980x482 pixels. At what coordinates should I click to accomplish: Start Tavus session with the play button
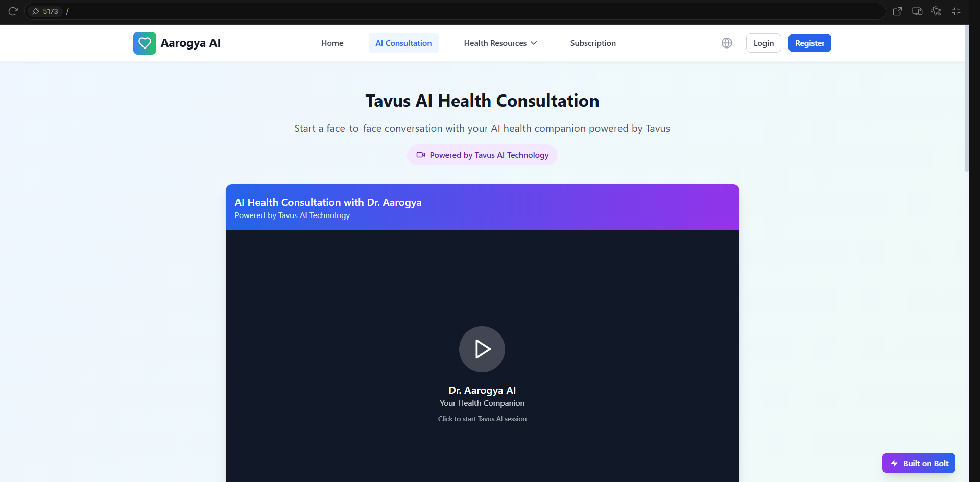coord(482,349)
